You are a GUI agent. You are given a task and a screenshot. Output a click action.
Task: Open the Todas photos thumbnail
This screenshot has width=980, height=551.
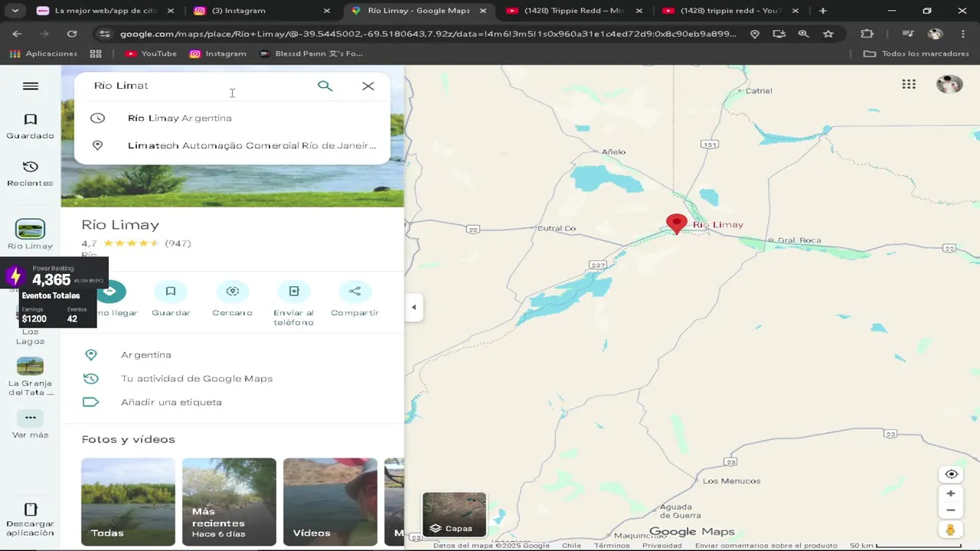pos(128,502)
